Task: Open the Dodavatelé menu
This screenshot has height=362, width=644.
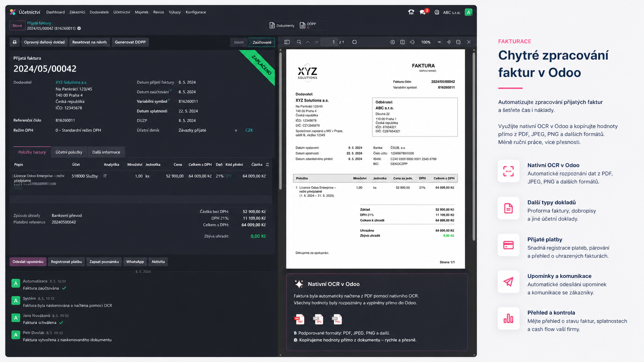Action: coord(99,12)
